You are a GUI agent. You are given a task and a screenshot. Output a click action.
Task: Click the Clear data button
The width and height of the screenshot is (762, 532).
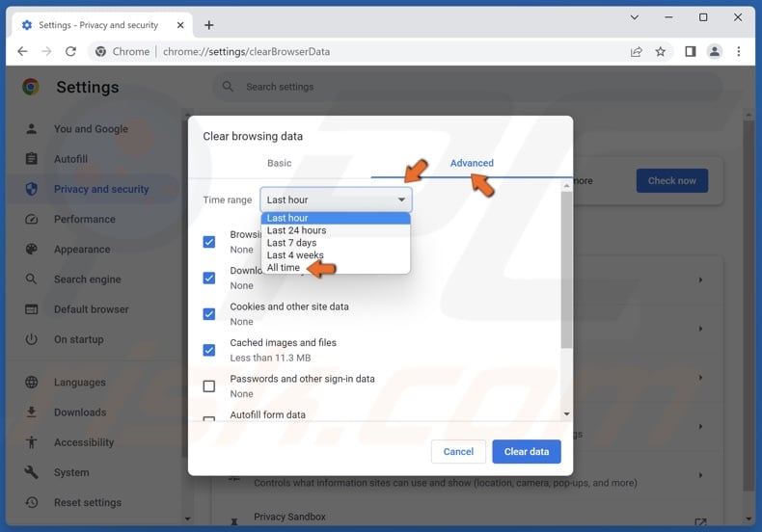click(x=527, y=451)
